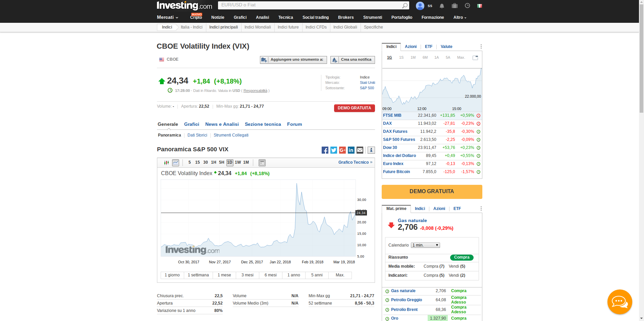Select area chart type icon
Image resolution: width=644 pixels, height=321 pixels.
[x=175, y=163]
